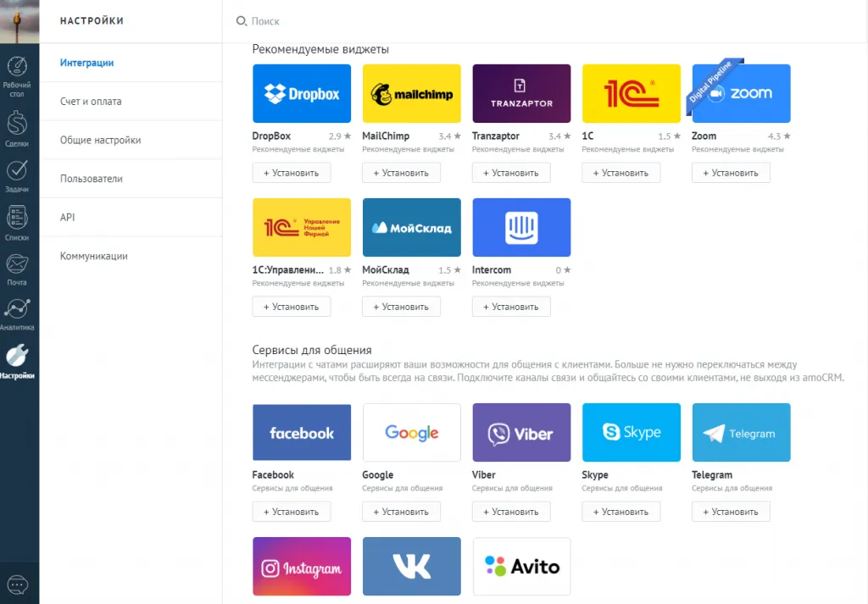Click the Tranzaptor title text

click(495, 136)
